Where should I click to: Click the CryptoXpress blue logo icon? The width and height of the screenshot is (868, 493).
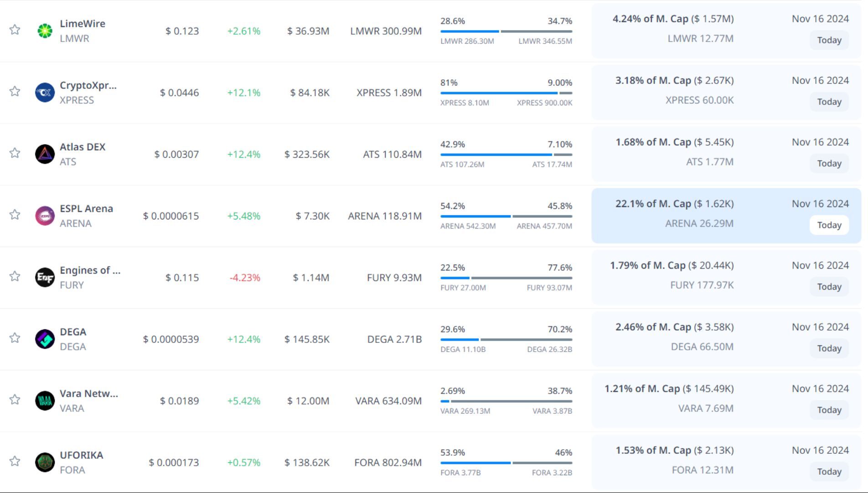click(x=45, y=93)
